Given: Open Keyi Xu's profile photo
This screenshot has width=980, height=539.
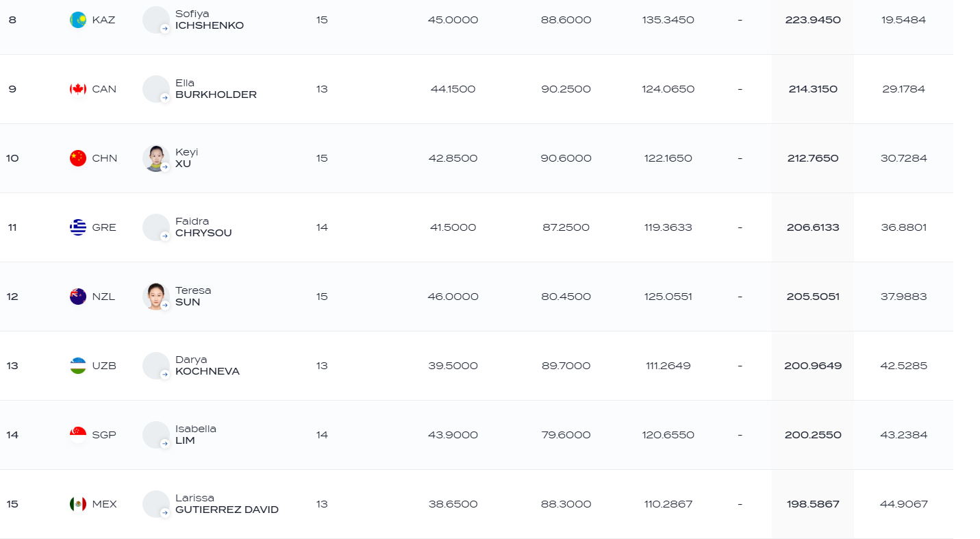Looking at the screenshot, I should [156, 158].
